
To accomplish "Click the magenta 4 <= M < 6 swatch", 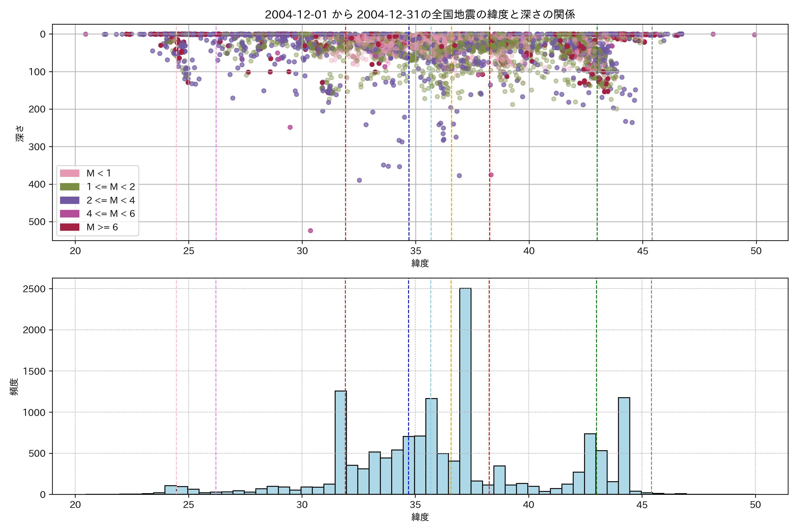I will coord(70,214).
